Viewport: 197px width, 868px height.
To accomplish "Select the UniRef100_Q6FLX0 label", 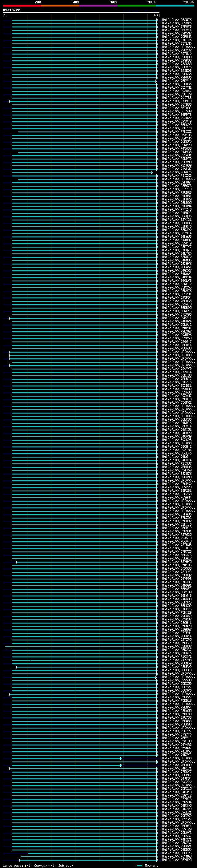I will click(x=177, y=670).
